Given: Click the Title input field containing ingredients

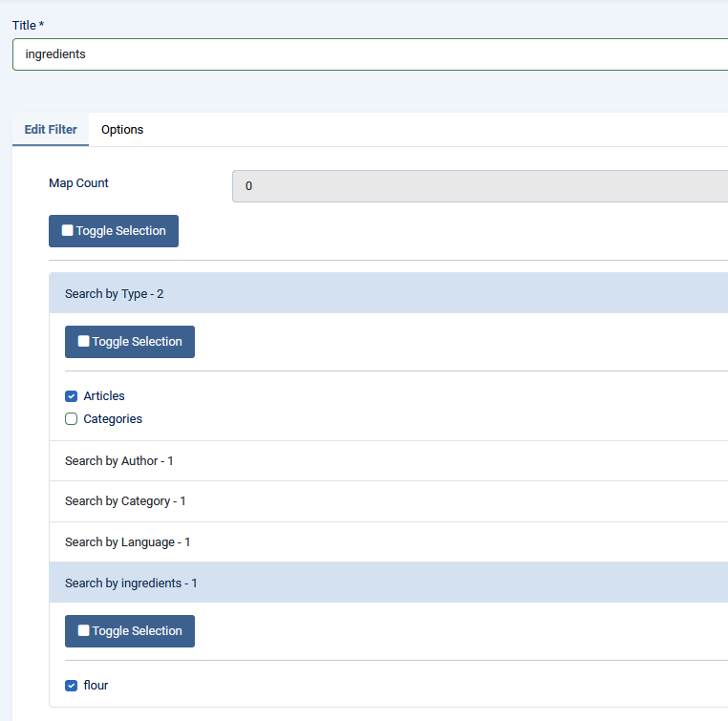Looking at the screenshot, I should [x=370, y=54].
